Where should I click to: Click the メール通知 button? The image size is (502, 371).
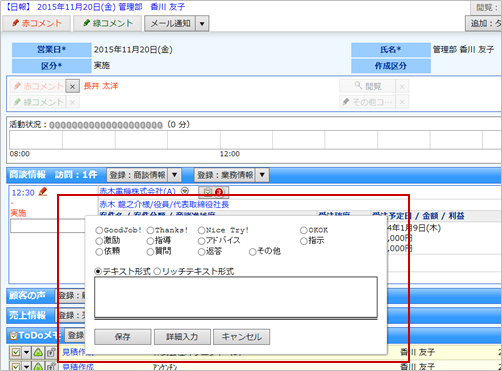coord(170,23)
